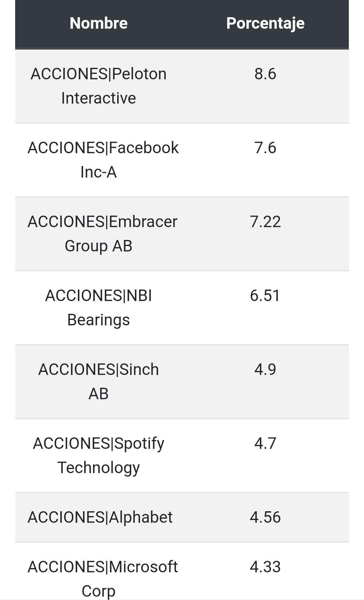Viewport: 364px width, 600px height.
Task: Tap the 7.22 percentage value
Action: (x=265, y=222)
